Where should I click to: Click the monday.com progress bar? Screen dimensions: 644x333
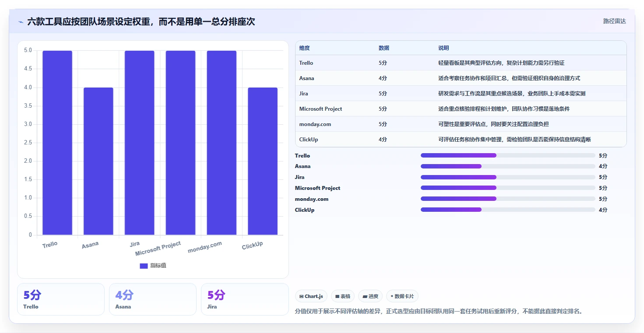coord(508,199)
